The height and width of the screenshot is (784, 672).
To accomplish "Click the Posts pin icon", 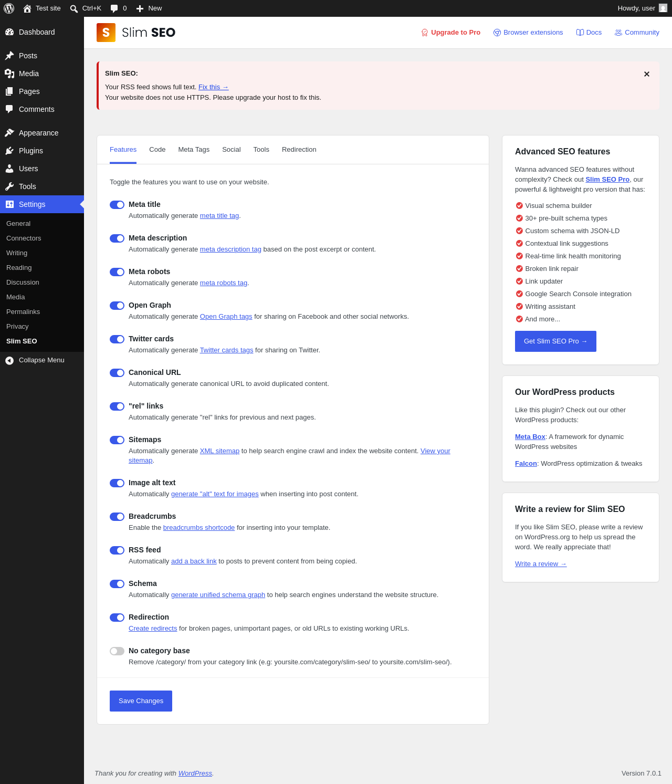I will (9, 56).
